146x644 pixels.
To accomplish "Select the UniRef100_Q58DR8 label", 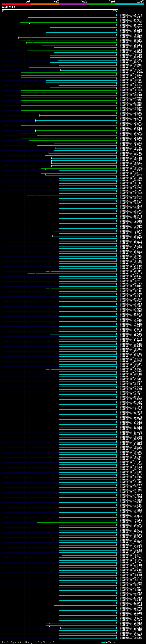I will [x=131, y=138].
